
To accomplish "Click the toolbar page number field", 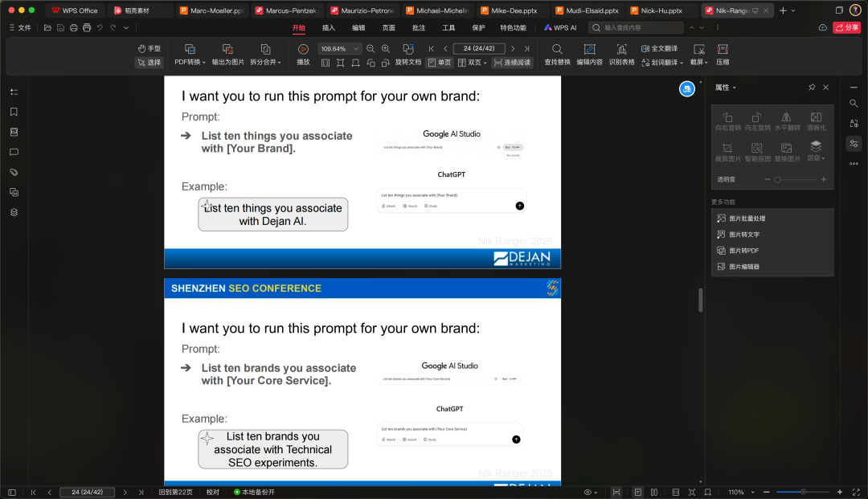I will pos(479,49).
